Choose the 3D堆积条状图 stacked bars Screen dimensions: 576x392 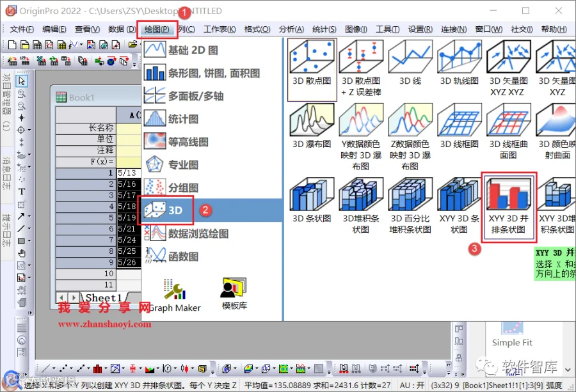[x=361, y=207]
